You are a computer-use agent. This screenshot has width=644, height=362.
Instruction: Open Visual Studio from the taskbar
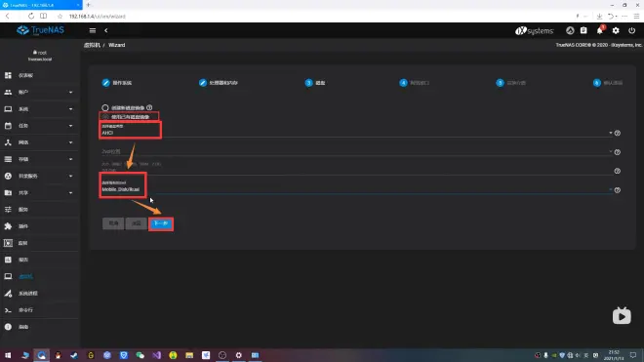click(x=156, y=355)
